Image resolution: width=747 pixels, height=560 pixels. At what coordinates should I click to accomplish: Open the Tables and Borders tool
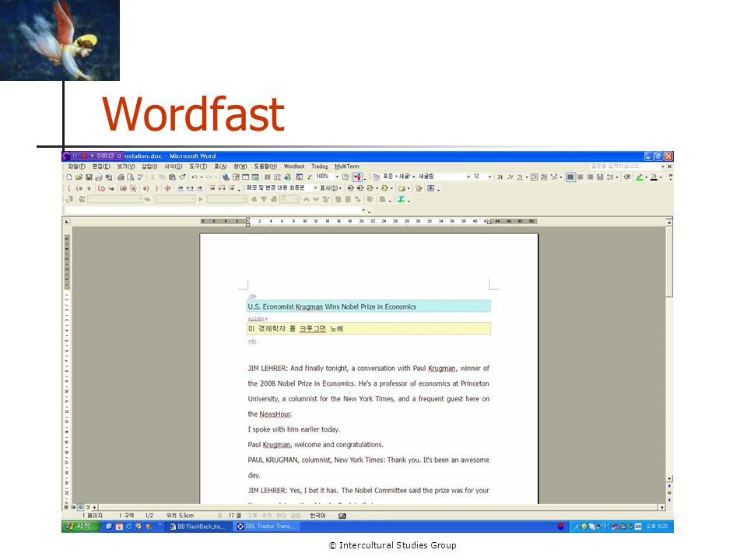(x=236, y=177)
